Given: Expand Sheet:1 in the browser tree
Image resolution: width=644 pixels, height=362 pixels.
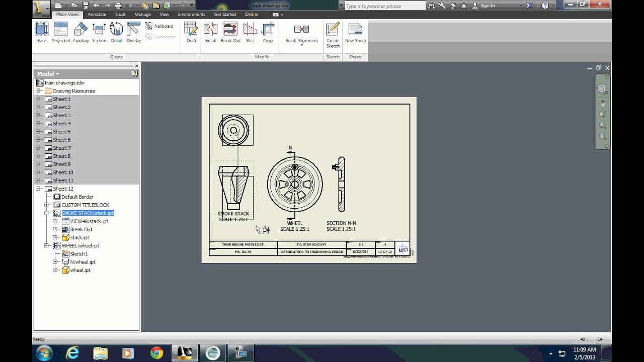Looking at the screenshot, I should (38, 99).
